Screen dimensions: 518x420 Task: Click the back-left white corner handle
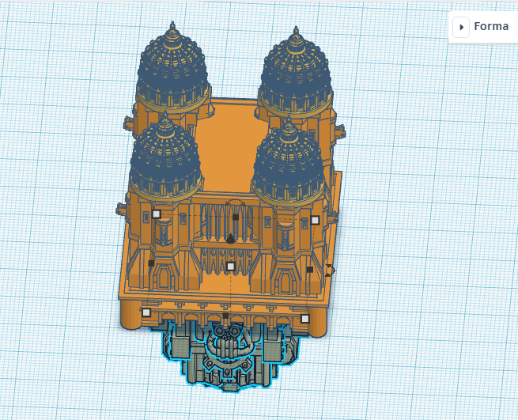[157, 214]
